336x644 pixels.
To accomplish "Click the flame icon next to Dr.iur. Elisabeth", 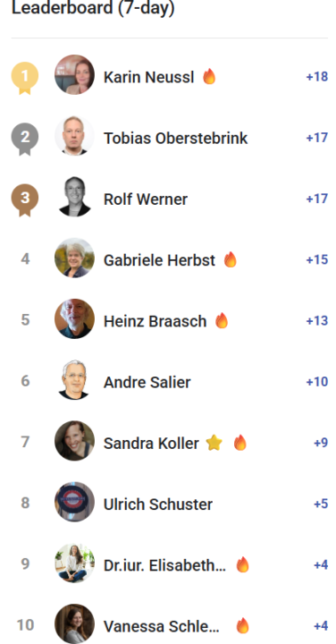I will (x=242, y=564).
